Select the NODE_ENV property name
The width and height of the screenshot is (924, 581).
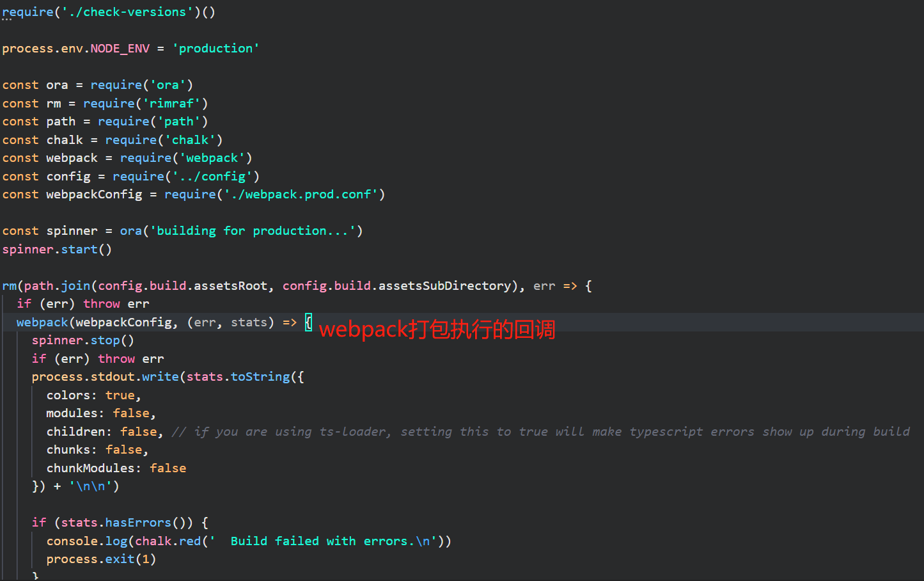pyautogui.click(x=120, y=49)
